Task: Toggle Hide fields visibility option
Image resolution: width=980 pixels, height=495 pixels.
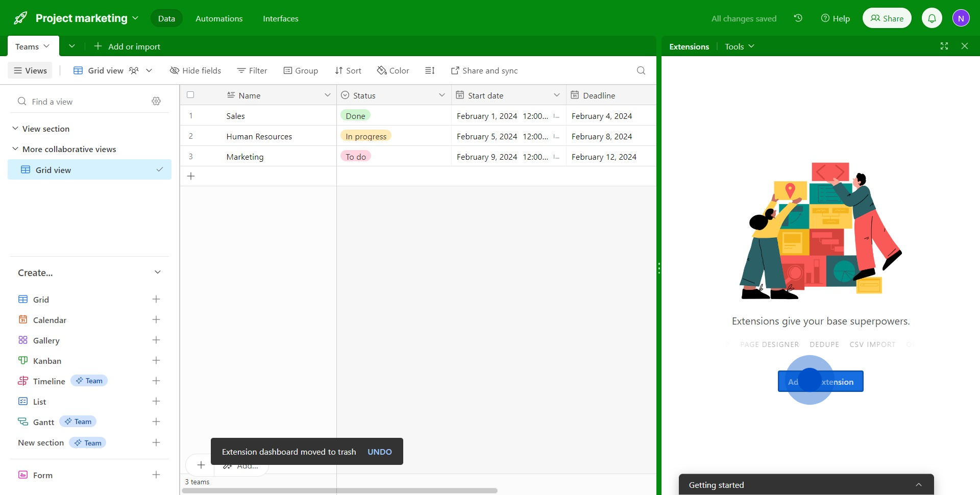Action: 195,70
